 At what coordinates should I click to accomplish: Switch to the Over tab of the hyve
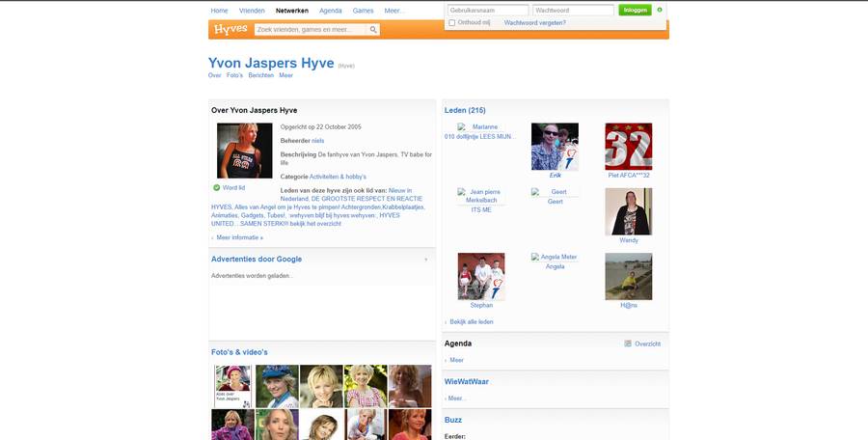215,75
